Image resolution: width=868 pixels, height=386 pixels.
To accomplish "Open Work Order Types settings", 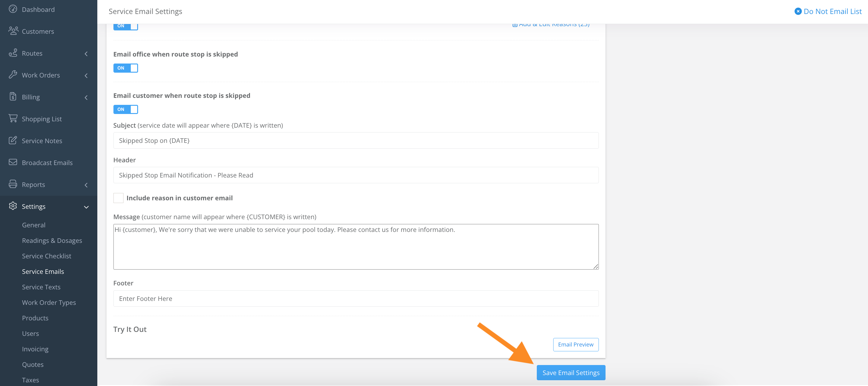I will pyautogui.click(x=49, y=302).
